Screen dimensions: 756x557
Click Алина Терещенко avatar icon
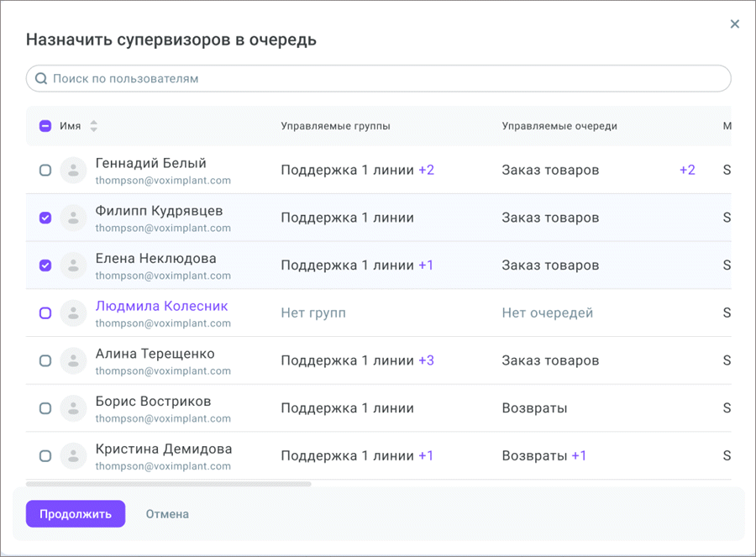[73, 360]
